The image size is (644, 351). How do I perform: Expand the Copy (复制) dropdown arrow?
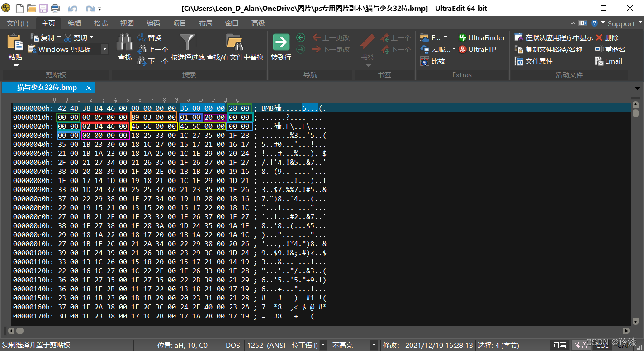59,37
